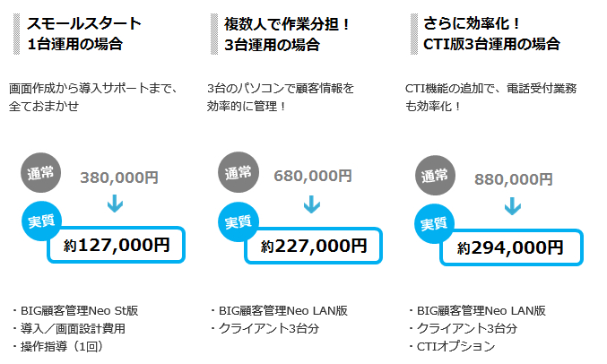The image size is (607, 364).
Task: Click the 約127,000円 price box
Action: [117, 245]
